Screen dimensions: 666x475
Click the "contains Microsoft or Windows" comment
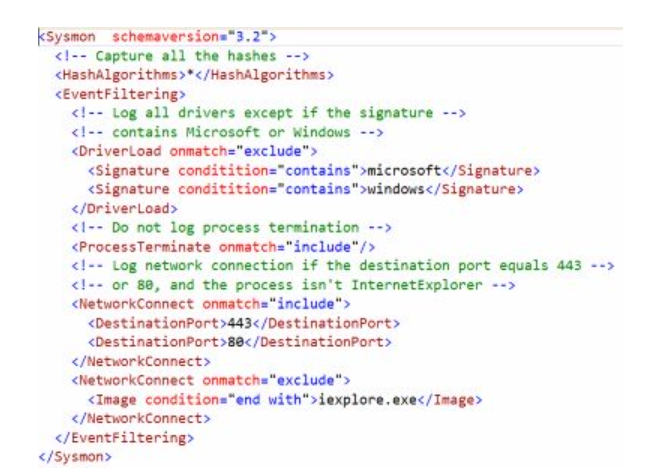228,133
